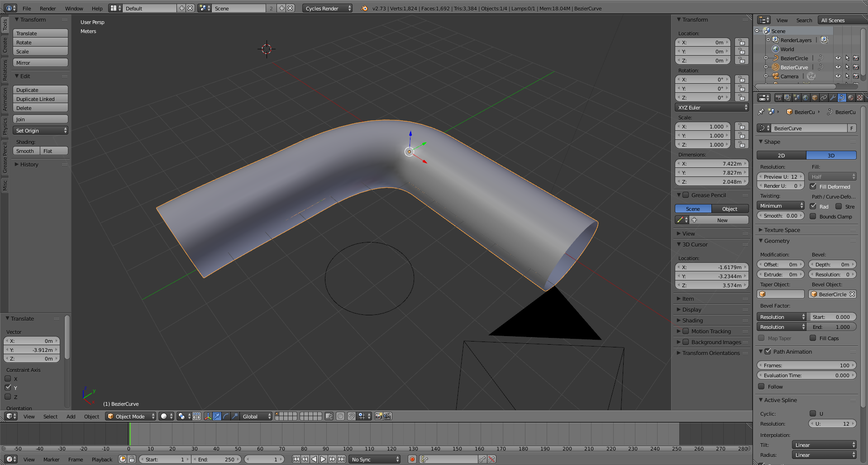Open the Twisting Minimum dropdown
This screenshot has height=465, width=868.
781,205
